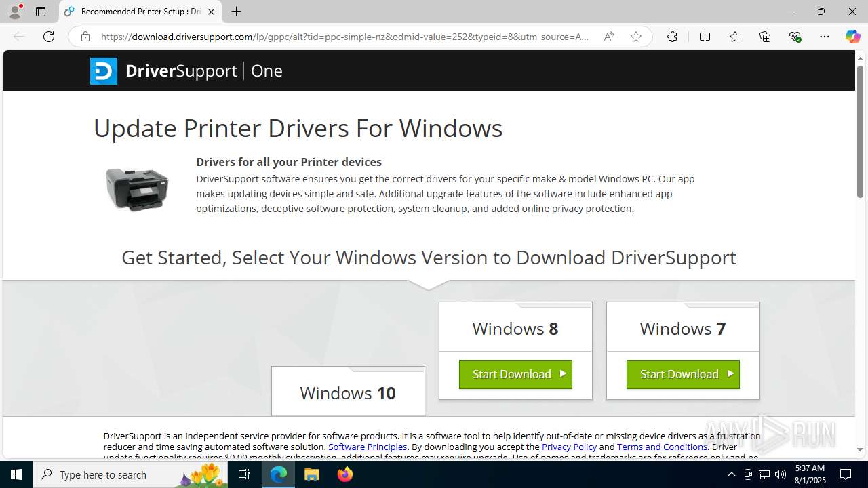Click the scrollbar up arrow
868x488 pixels.
pyautogui.click(x=860, y=58)
